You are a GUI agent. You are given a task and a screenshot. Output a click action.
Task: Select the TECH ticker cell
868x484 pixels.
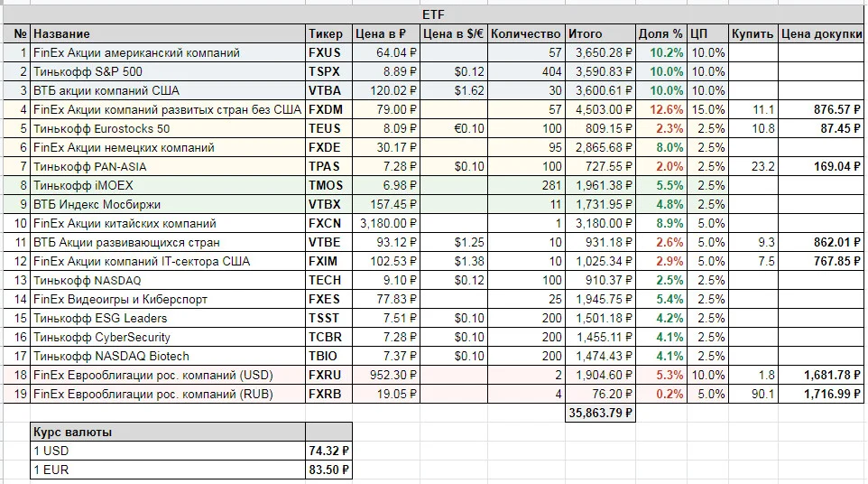pyautogui.click(x=328, y=280)
